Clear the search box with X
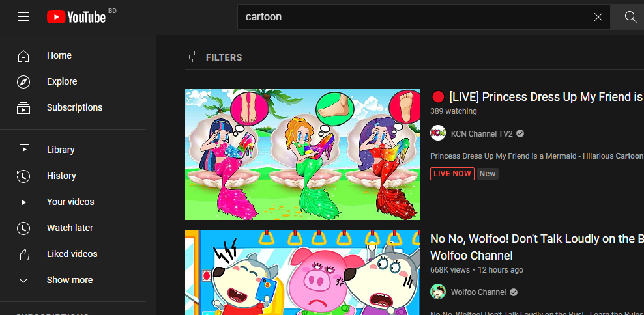The width and height of the screenshot is (644, 315). click(x=598, y=17)
